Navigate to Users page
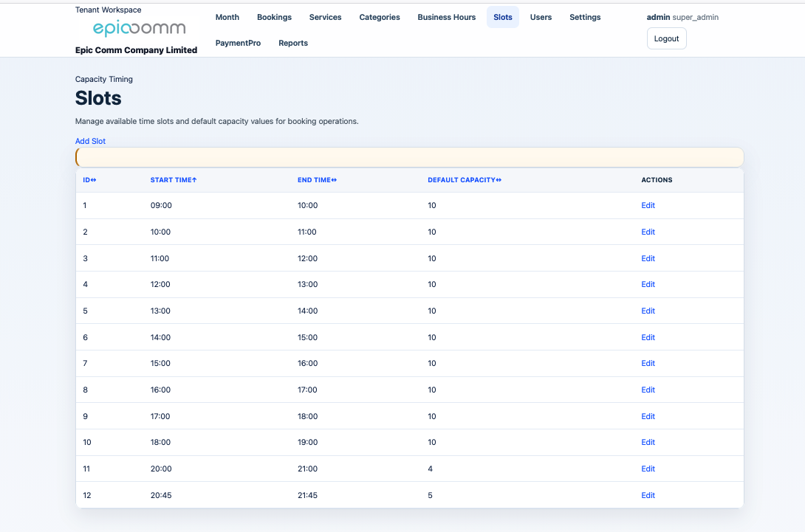The height and width of the screenshot is (532, 805). coord(541,17)
